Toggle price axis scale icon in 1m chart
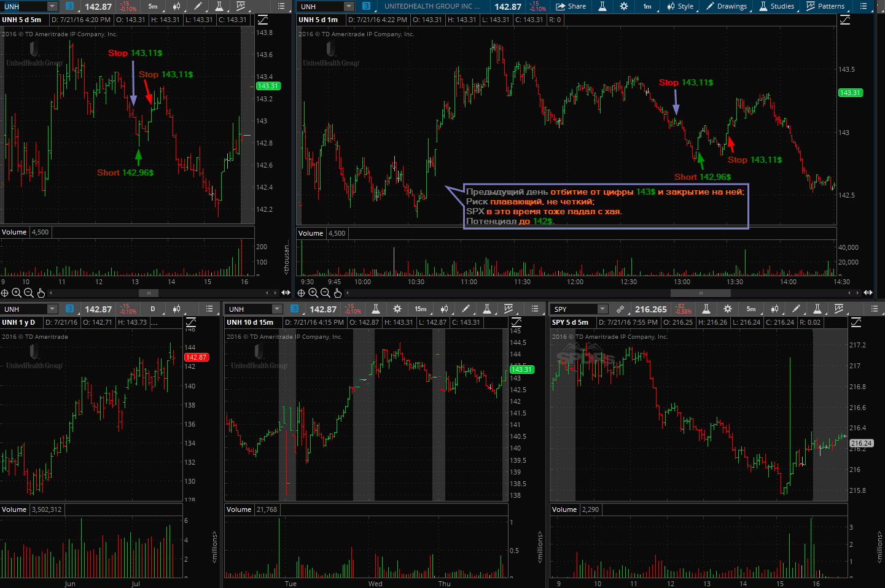This screenshot has width=885, height=588. pos(845,20)
